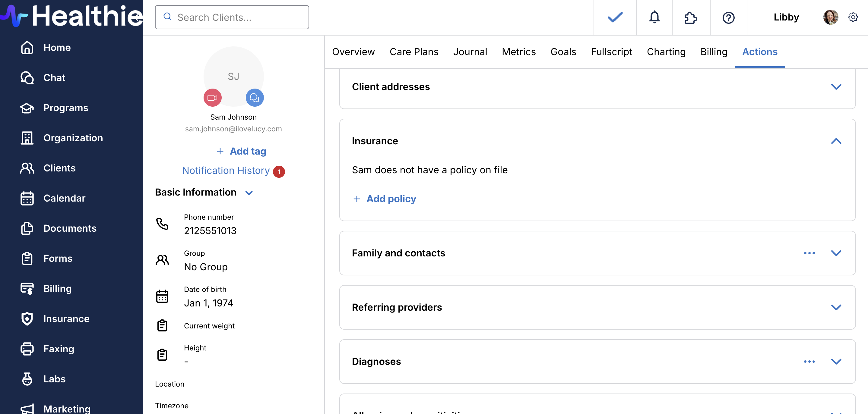Open settings gear next to profile photo
The height and width of the screenshot is (414, 868).
pyautogui.click(x=853, y=17)
